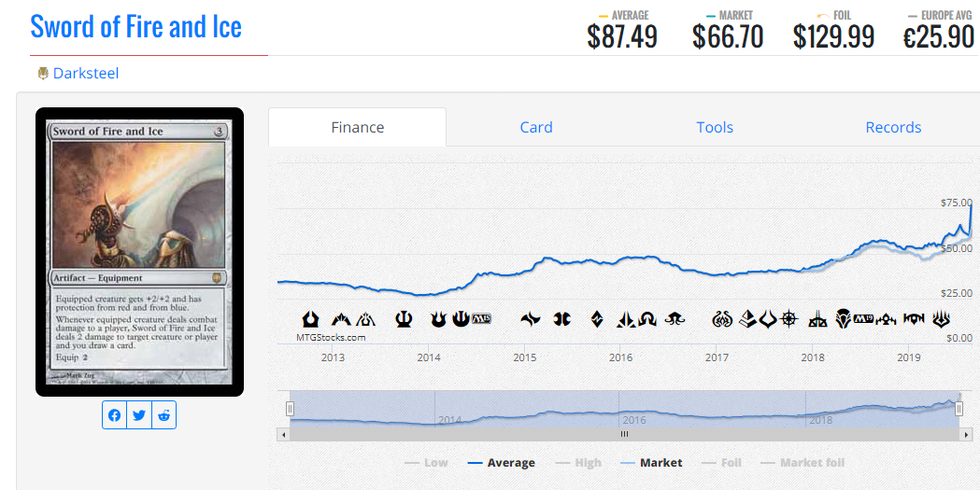Switch to the Tools tab
The image size is (980, 490).
[715, 127]
